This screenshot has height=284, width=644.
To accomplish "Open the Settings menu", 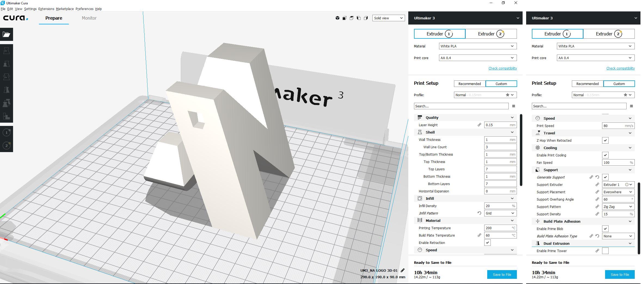I will pos(30,9).
